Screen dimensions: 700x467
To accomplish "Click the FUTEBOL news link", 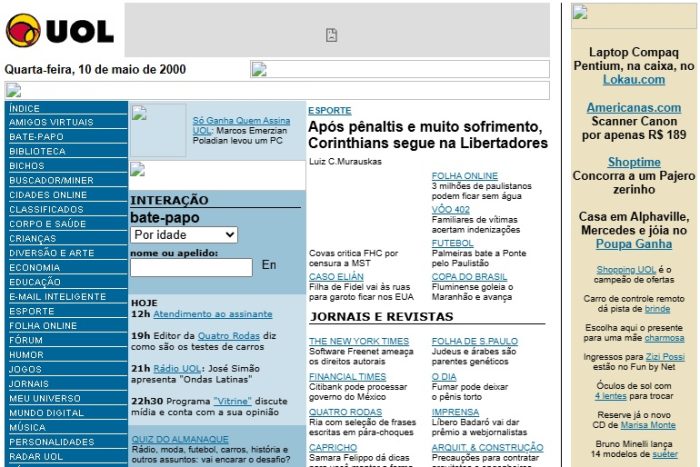I will [x=452, y=243].
